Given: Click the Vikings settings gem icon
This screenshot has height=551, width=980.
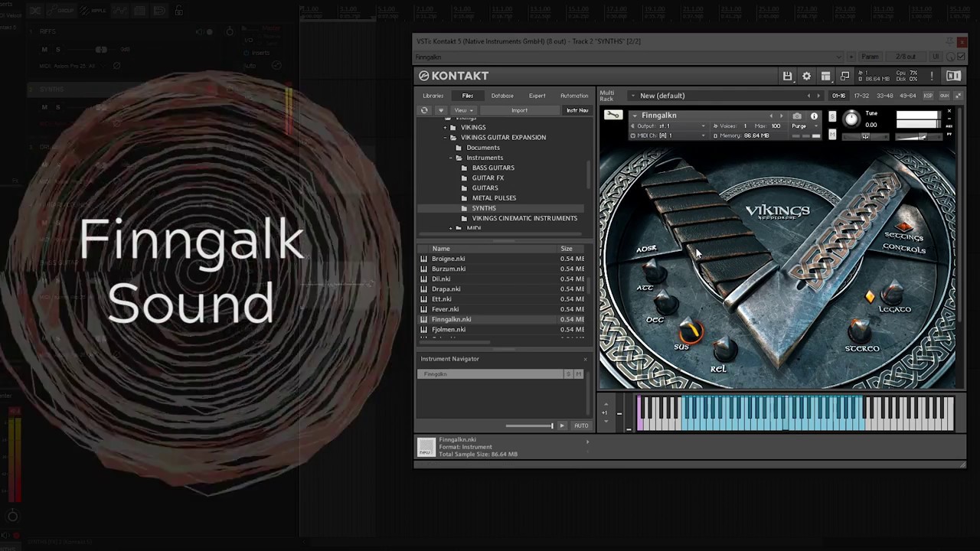Looking at the screenshot, I should coord(905,227).
